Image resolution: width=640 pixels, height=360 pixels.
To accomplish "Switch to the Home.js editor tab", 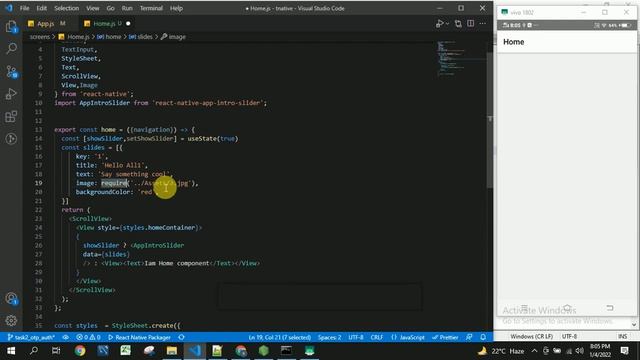I will (103, 24).
